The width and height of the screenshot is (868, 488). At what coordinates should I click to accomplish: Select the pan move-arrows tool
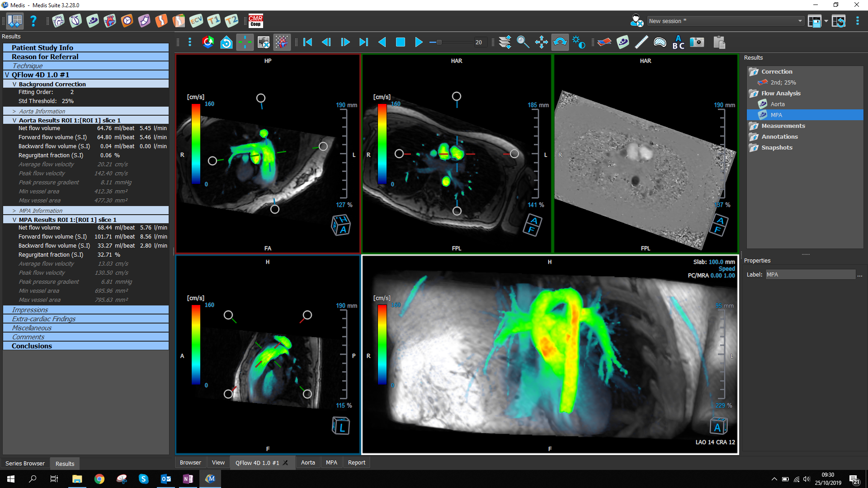click(x=541, y=42)
